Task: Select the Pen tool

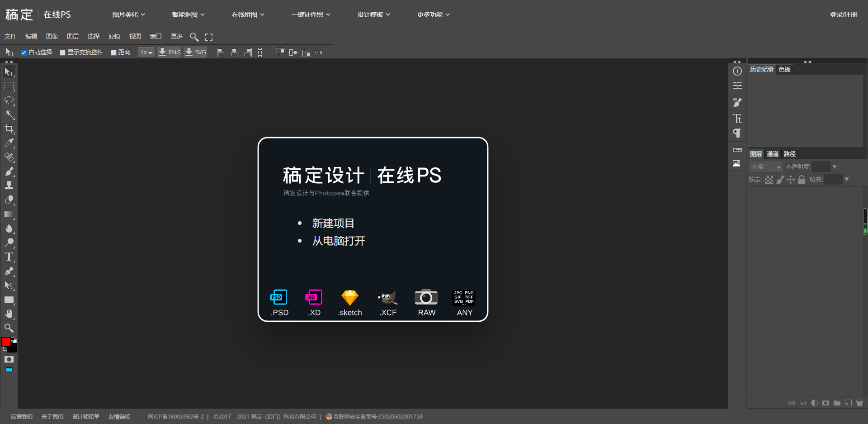Action: point(9,272)
